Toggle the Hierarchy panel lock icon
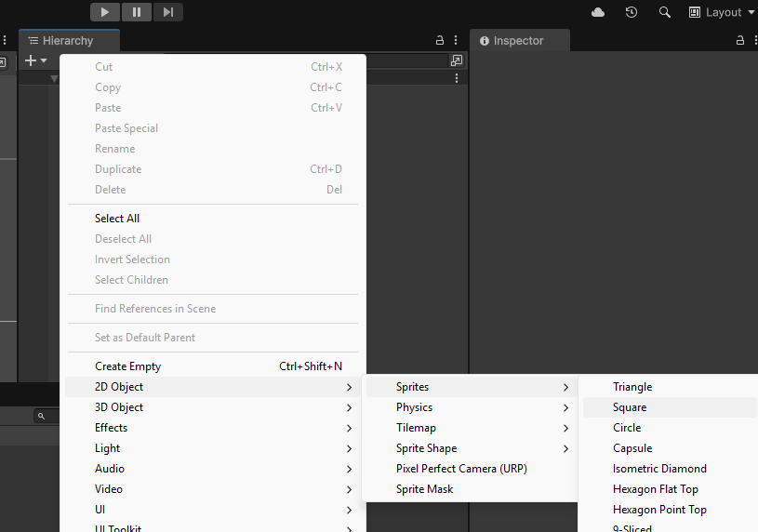This screenshot has height=532, width=758. [439, 40]
